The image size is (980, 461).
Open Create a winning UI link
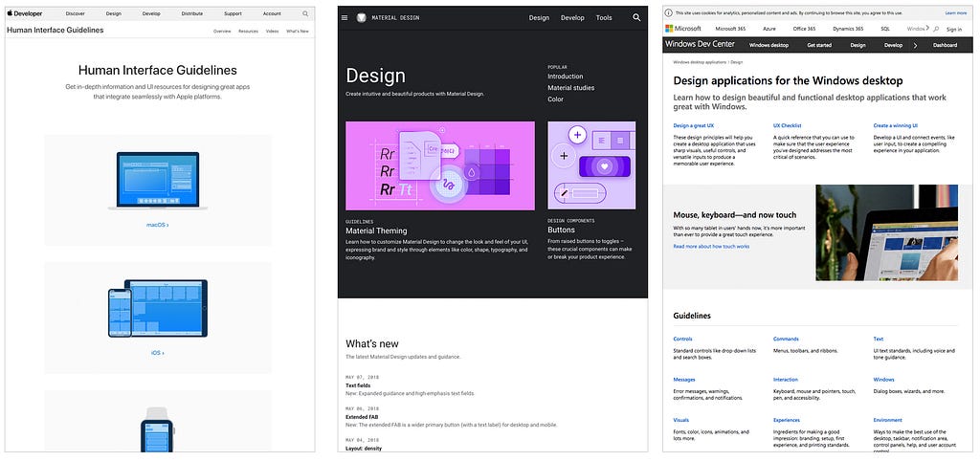tap(895, 125)
